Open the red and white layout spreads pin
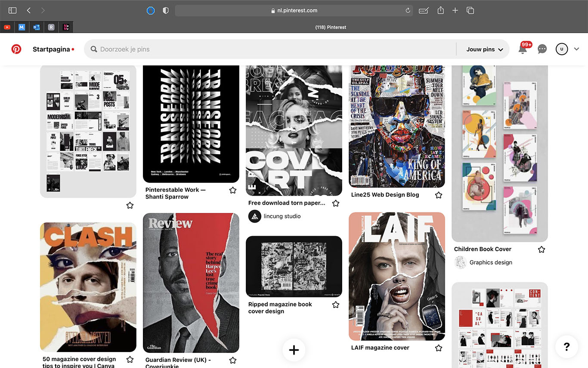Screen dimensions: 588x368 coord(500,325)
